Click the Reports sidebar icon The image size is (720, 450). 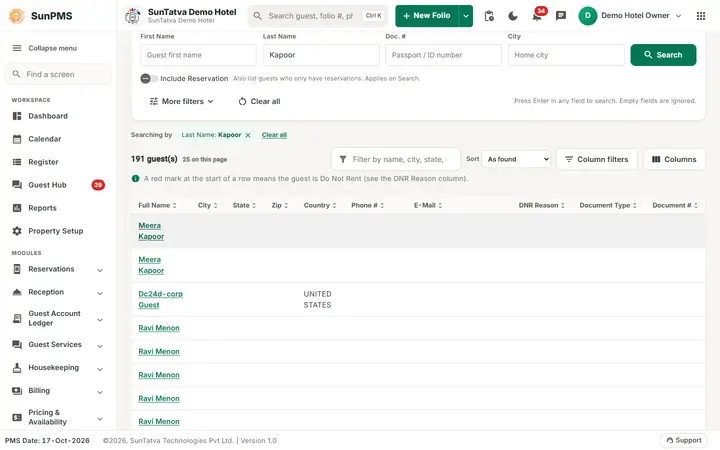click(x=17, y=208)
